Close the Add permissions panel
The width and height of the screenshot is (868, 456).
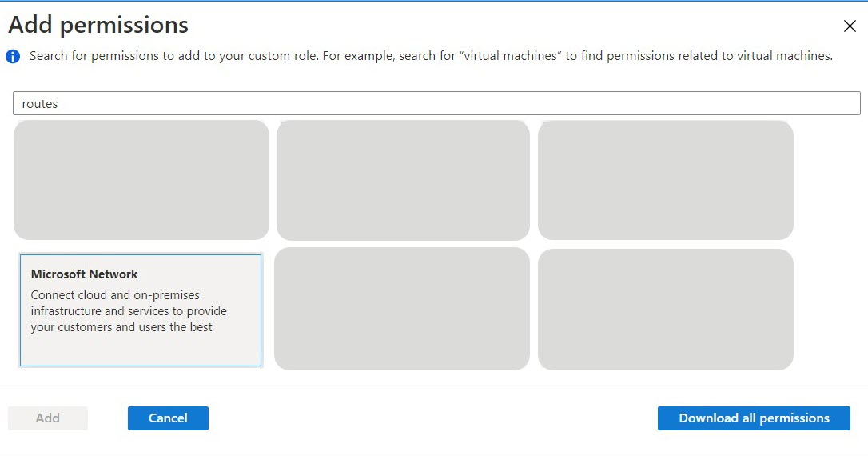coord(850,26)
